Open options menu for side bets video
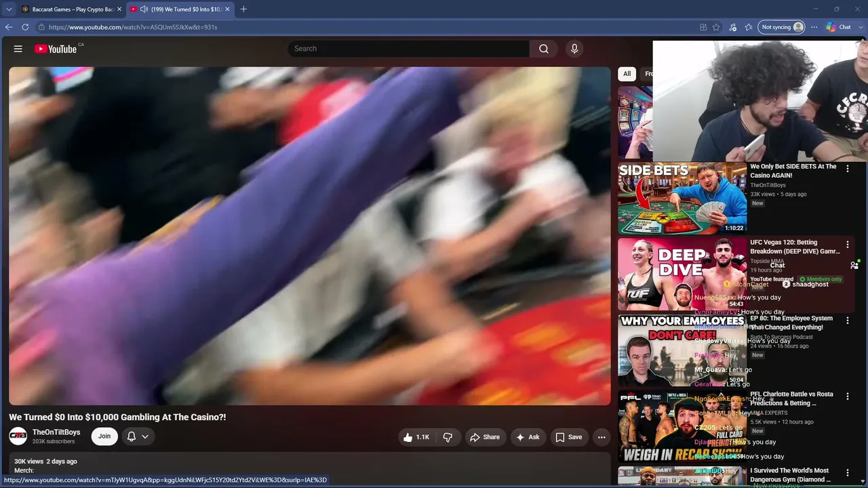 pyautogui.click(x=847, y=169)
